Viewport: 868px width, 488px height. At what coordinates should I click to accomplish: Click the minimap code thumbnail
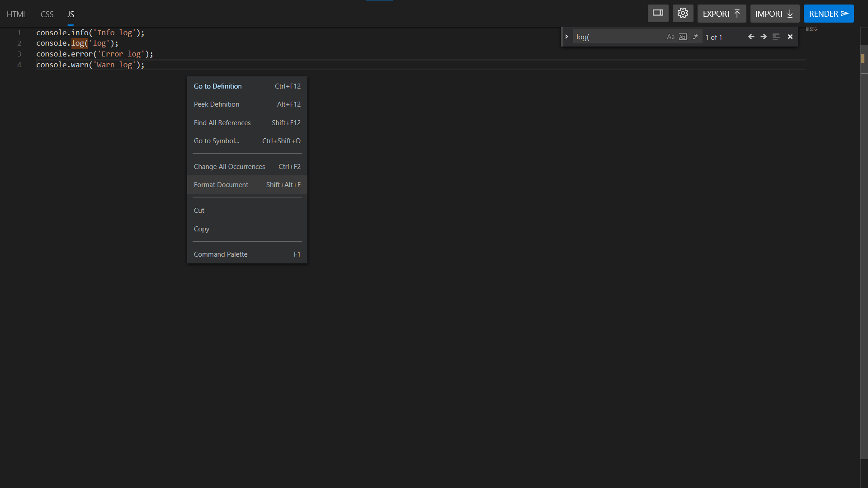(x=811, y=29)
